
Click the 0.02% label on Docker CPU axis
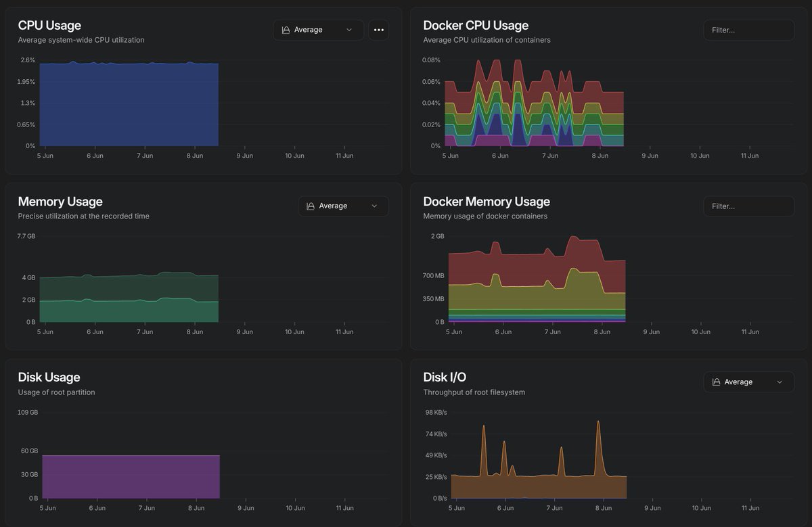click(x=431, y=124)
